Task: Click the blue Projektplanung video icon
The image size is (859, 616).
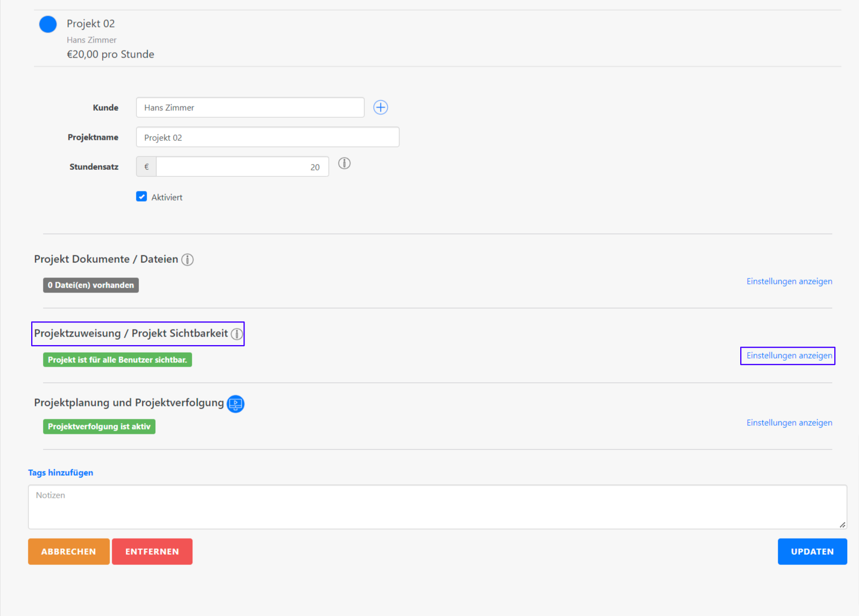Action: (x=235, y=404)
